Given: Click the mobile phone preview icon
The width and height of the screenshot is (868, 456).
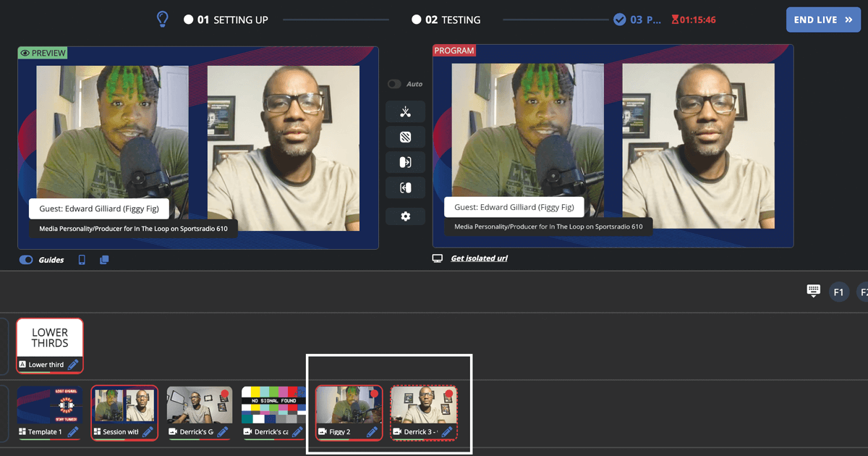Looking at the screenshot, I should pos(82,260).
